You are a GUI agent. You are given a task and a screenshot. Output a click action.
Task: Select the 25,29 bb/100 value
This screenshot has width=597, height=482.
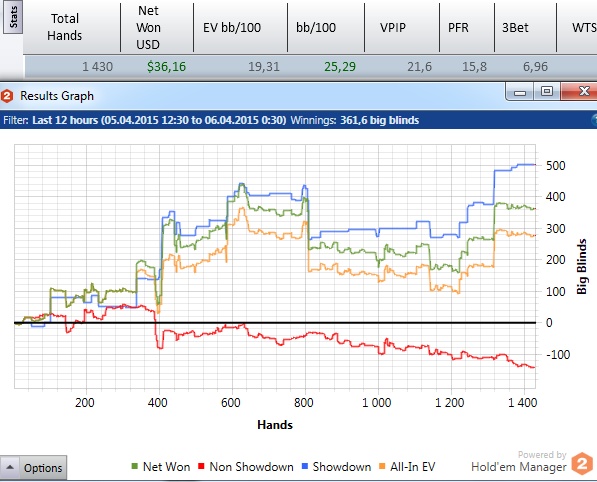(340, 67)
